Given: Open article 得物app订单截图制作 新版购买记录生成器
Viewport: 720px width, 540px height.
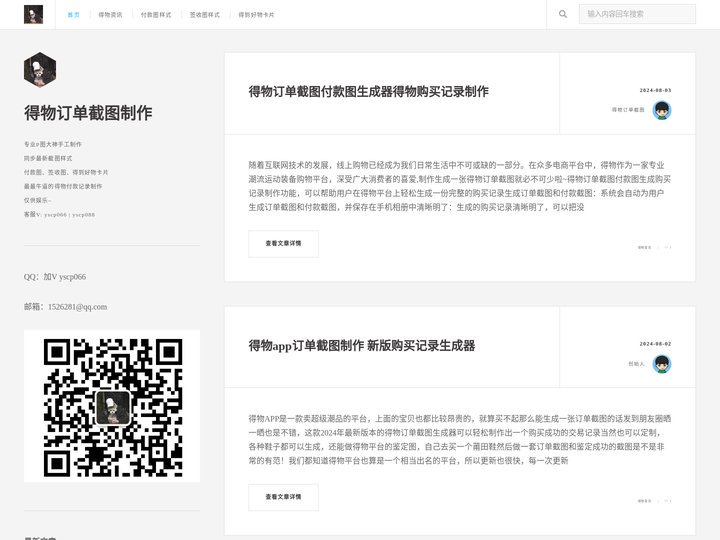Looking at the screenshot, I should (x=362, y=345).
